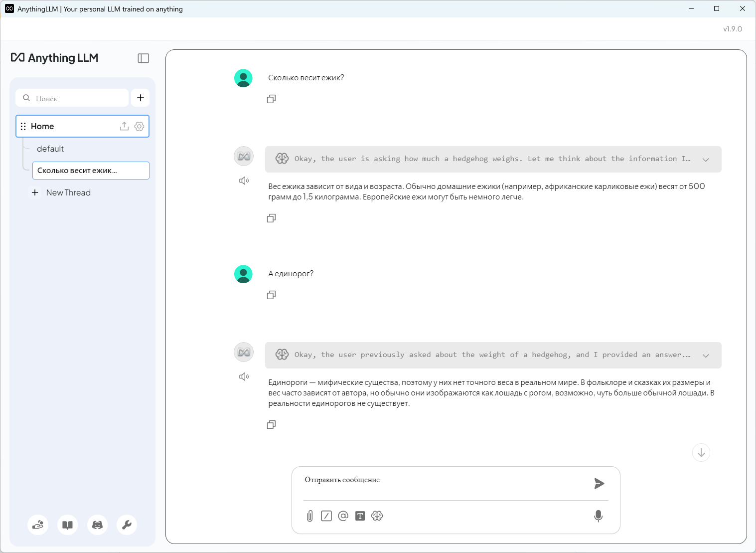Focus the Поиск search field
756x553 pixels.
click(x=72, y=98)
